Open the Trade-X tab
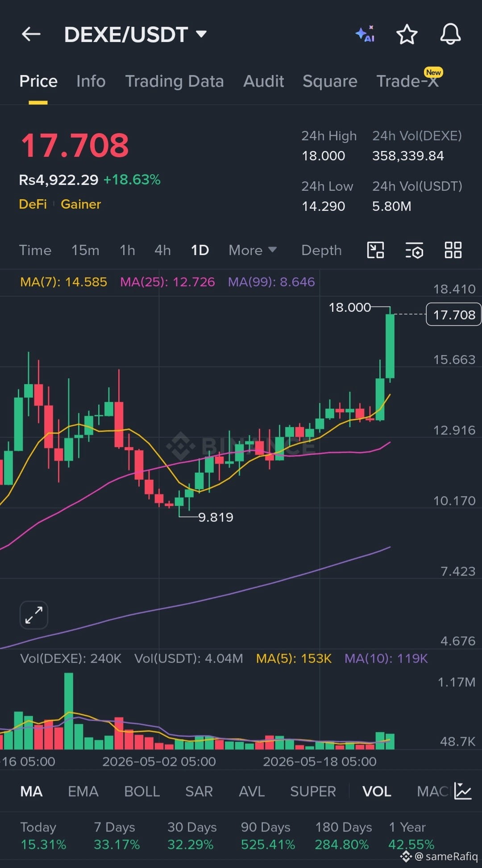Screen dimensions: 482x868 408,81
